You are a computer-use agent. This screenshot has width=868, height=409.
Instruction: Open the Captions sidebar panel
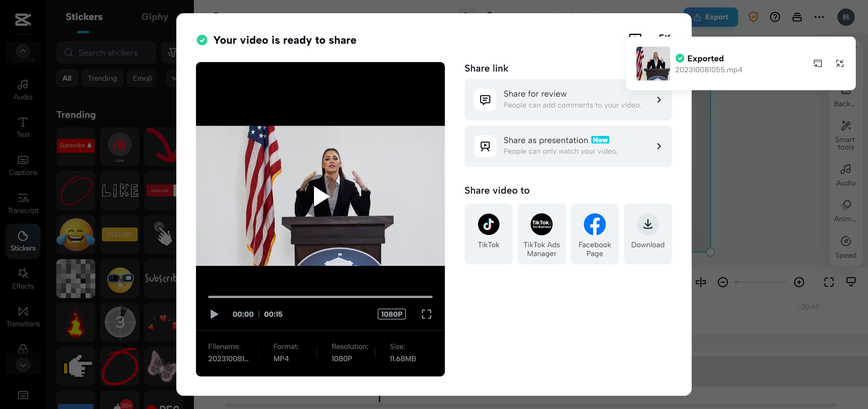(23, 166)
